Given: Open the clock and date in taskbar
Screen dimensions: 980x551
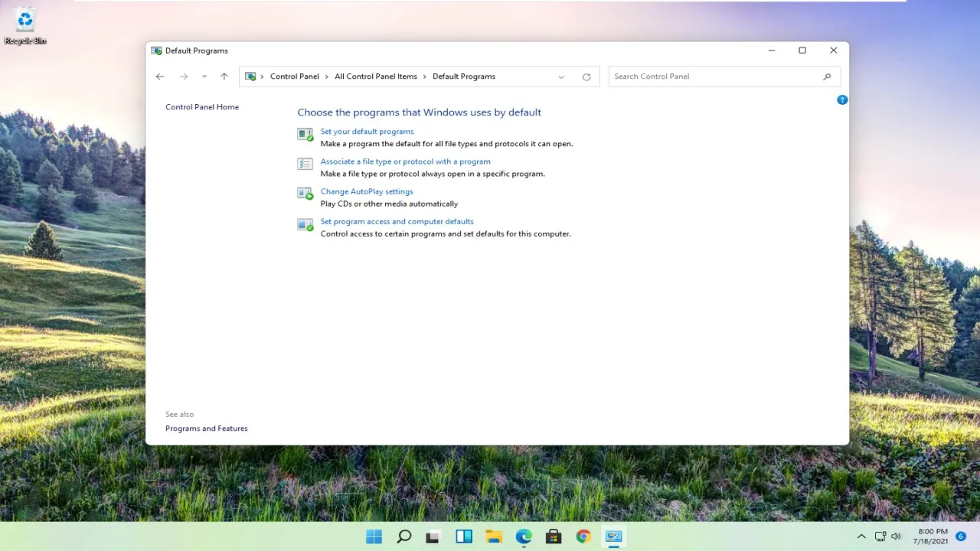Looking at the screenshot, I should [x=932, y=536].
